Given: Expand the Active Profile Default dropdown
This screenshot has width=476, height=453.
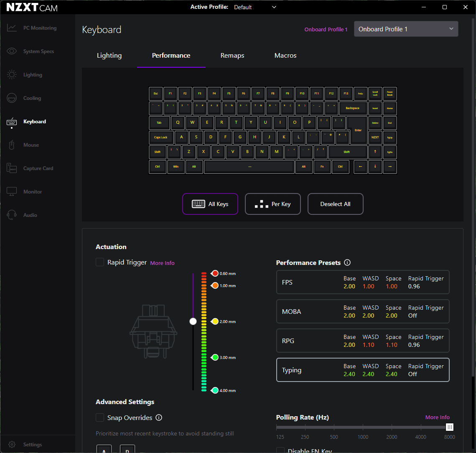Looking at the screenshot, I should [x=255, y=7].
